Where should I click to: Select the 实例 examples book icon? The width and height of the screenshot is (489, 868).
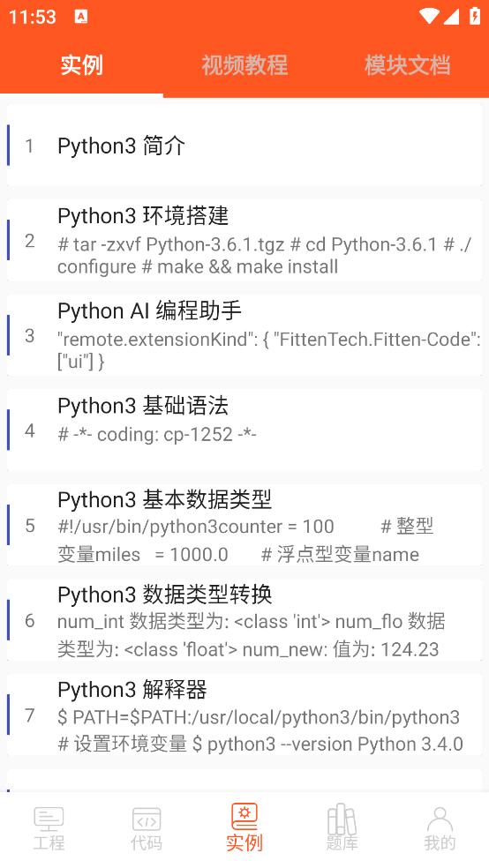pos(244,817)
